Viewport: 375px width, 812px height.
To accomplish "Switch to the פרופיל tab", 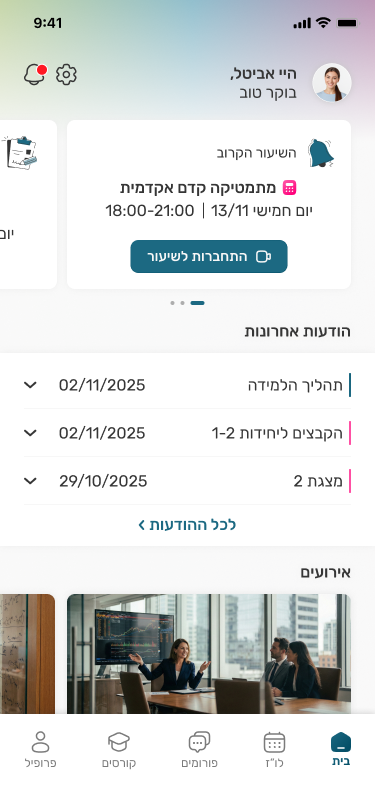I will click(40, 749).
